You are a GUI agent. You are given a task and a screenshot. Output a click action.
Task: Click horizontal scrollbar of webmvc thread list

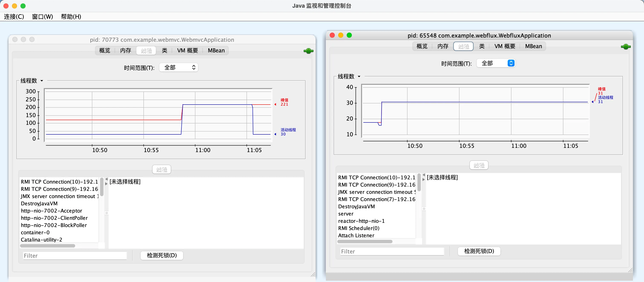click(47, 246)
